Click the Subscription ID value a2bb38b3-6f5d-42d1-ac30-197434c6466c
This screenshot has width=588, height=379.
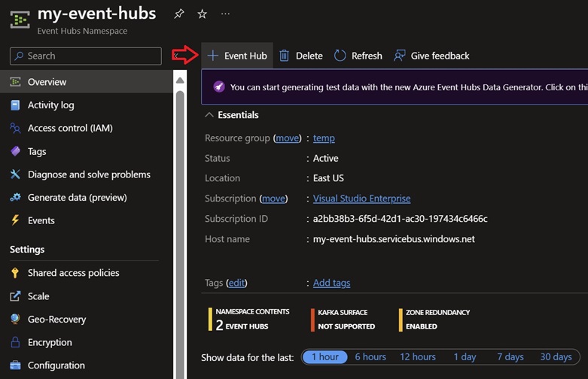400,219
